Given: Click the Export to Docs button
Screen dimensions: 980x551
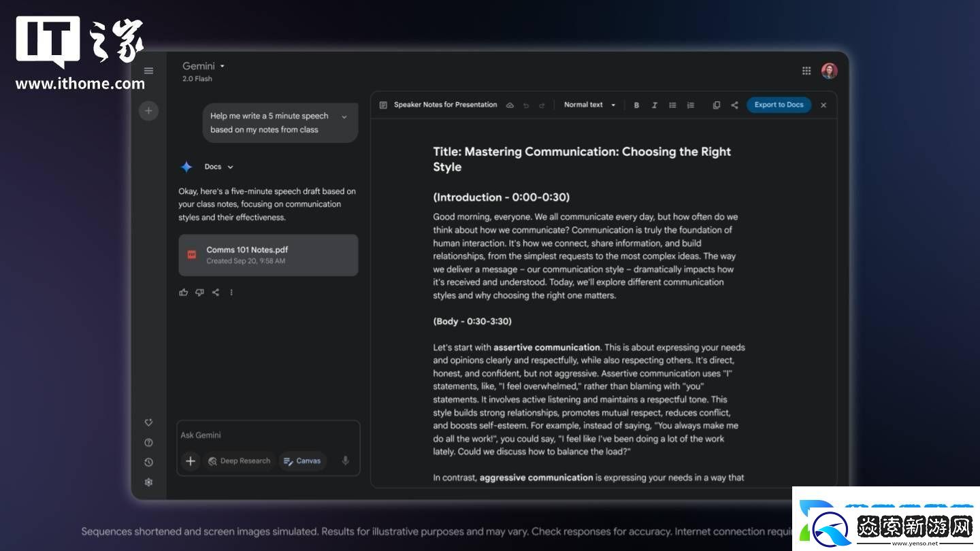Looking at the screenshot, I should 779,105.
